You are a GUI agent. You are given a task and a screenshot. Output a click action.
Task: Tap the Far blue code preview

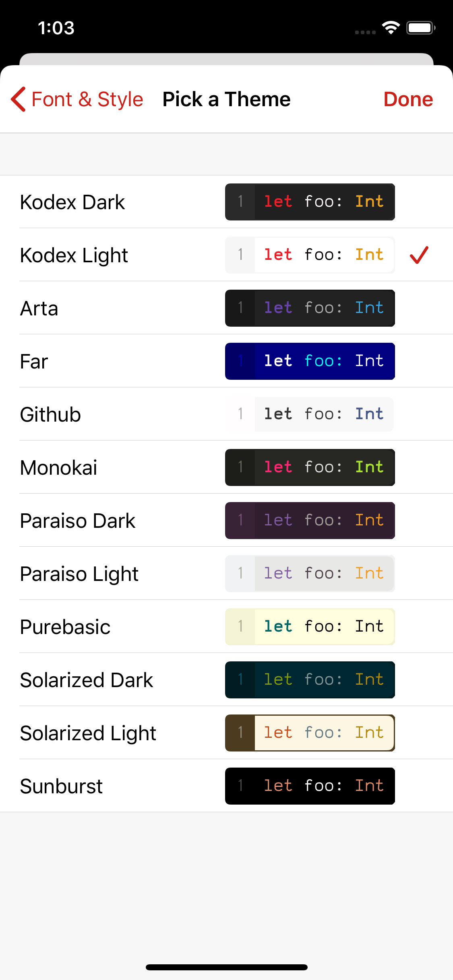point(309,361)
